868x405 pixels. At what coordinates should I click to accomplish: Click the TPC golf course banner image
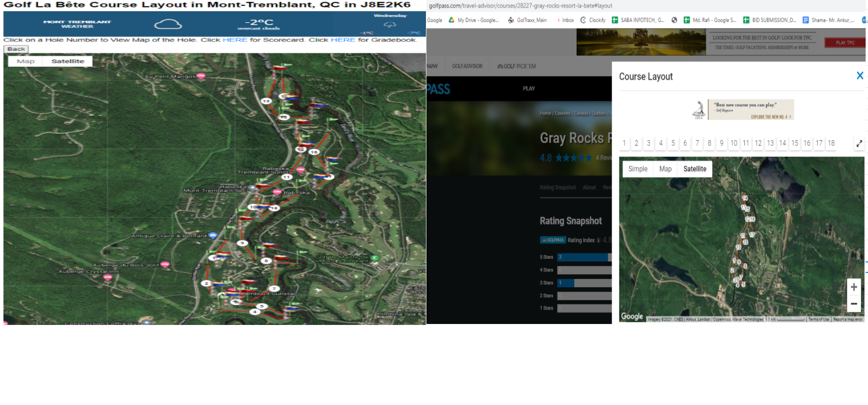point(641,42)
